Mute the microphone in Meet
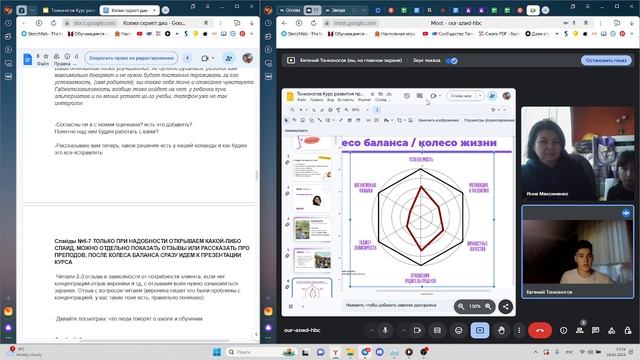Viewport: 640px width, 360px height. pos(385,330)
